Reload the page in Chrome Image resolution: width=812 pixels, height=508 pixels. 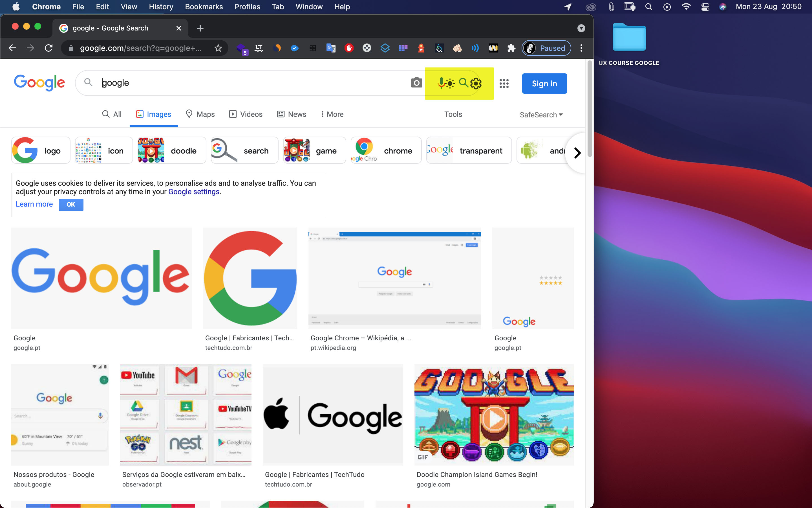pyautogui.click(x=49, y=48)
